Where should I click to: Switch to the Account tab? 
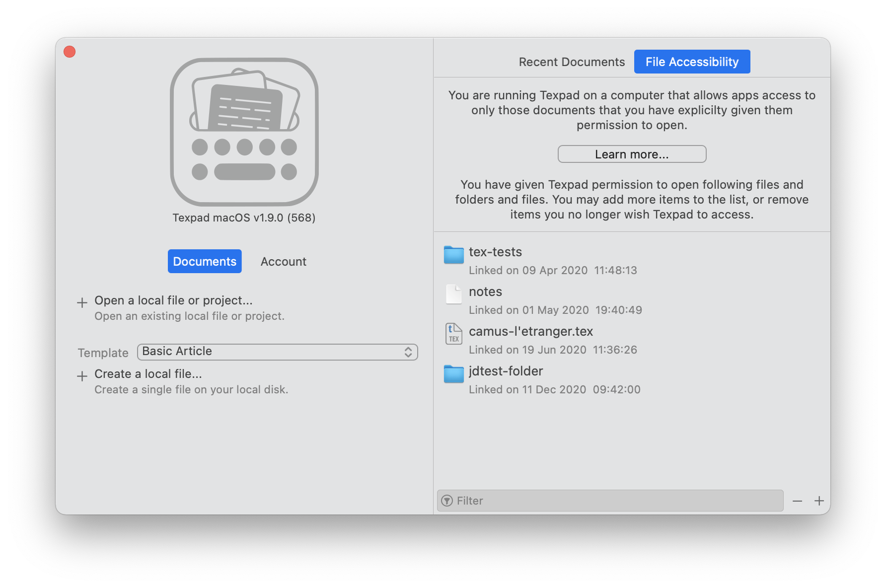pos(284,262)
